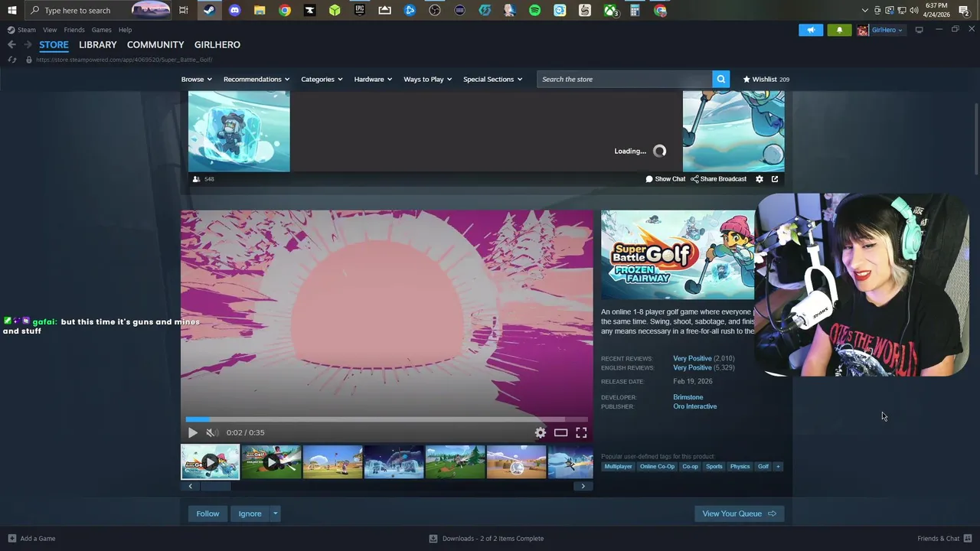Open Downloads status in bottom bar
Viewport: 980px width, 551px height.
486,539
